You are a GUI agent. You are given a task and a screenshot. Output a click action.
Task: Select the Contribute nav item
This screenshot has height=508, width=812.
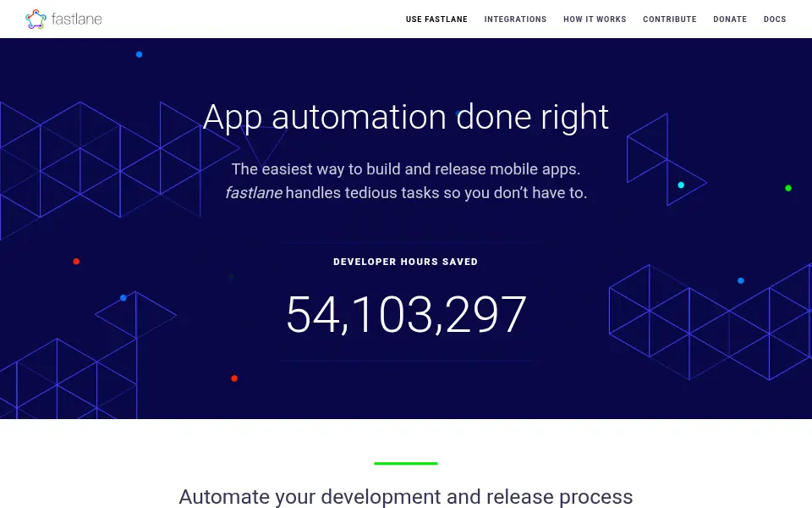pyautogui.click(x=670, y=19)
